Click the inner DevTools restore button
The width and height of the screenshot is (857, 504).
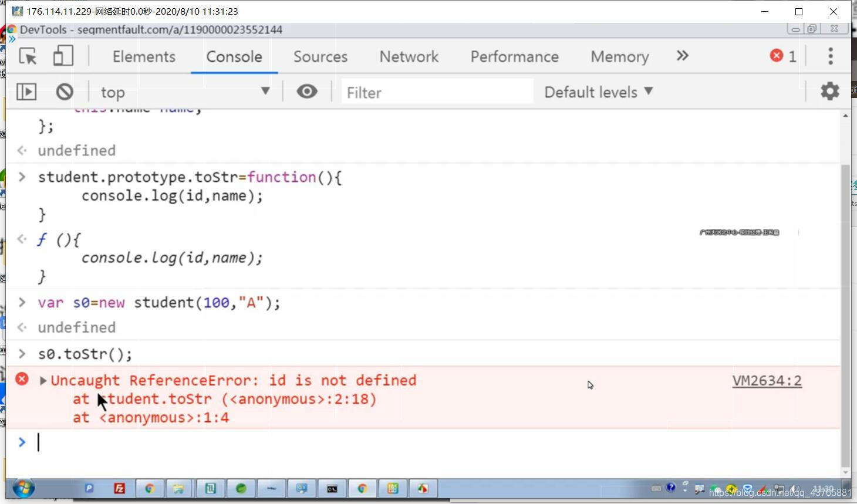[x=812, y=28]
